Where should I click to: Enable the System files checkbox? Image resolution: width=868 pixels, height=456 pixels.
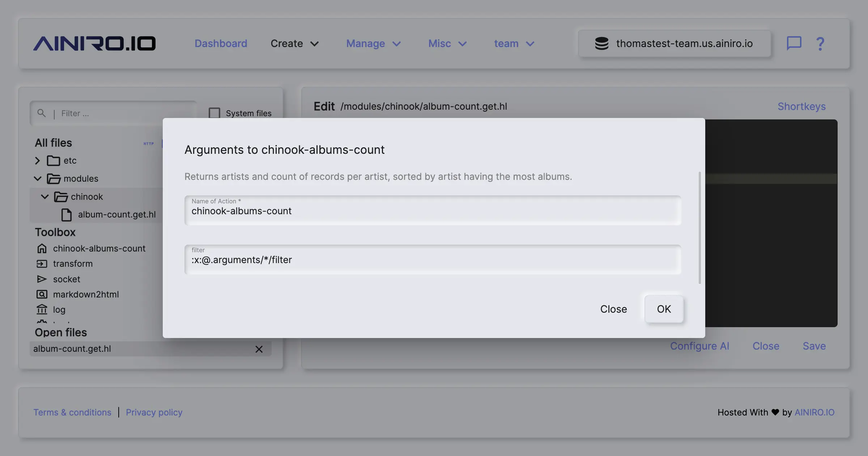coord(214,113)
